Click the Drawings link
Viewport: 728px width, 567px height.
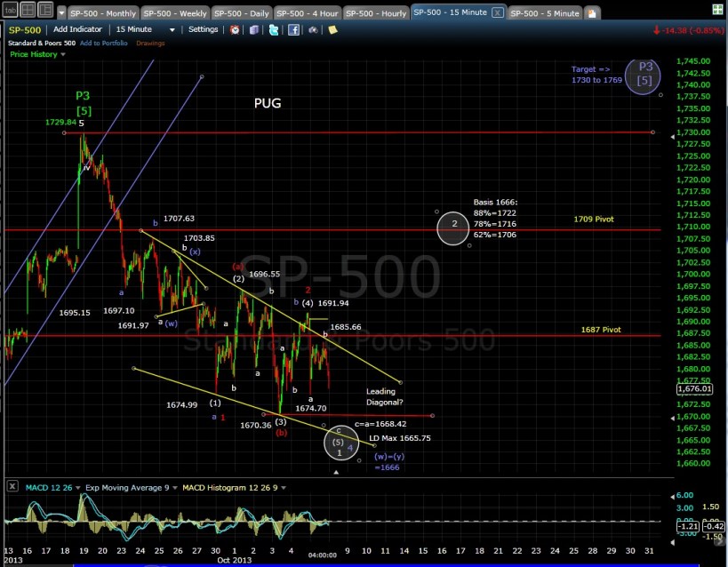click(x=150, y=44)
